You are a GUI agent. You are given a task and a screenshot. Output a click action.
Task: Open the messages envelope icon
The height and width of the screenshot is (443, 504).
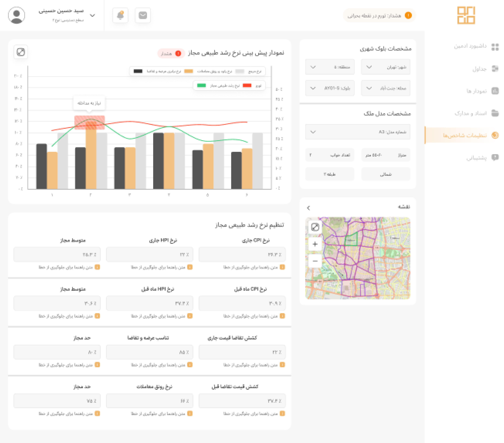143,15
